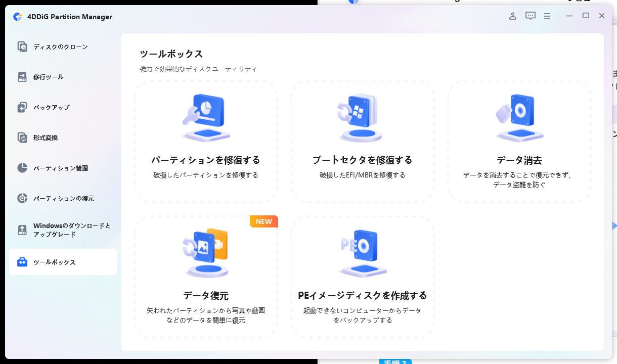Viewport: 617px width, 364px height.
Task: Click the data recovery photo illustration
Action: [205, 253]
